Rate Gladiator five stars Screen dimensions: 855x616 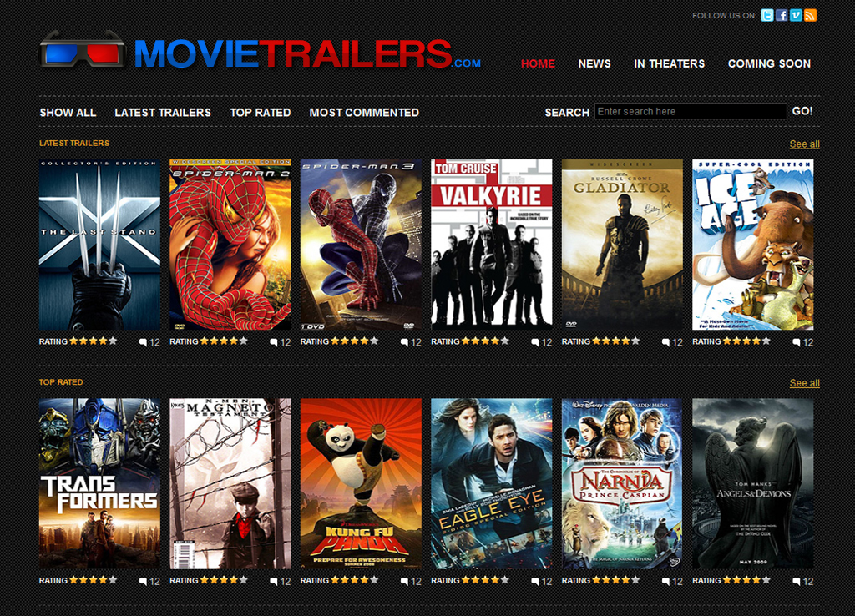pyautogui.click(x=635, y=341)
